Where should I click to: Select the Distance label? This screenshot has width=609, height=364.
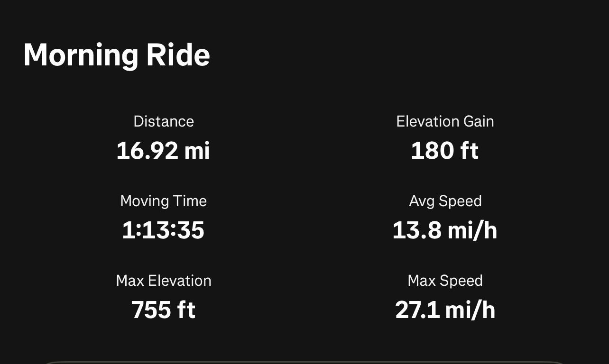point(164,121)
